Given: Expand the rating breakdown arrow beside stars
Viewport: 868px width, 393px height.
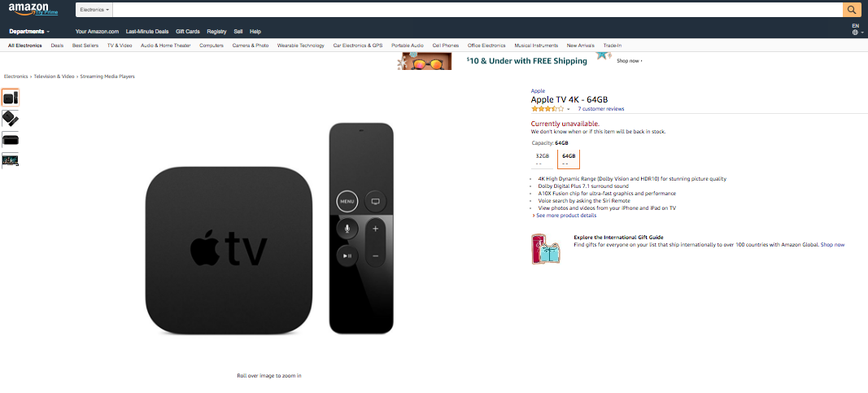Looking at the screenshot, I should coord(569,110).
